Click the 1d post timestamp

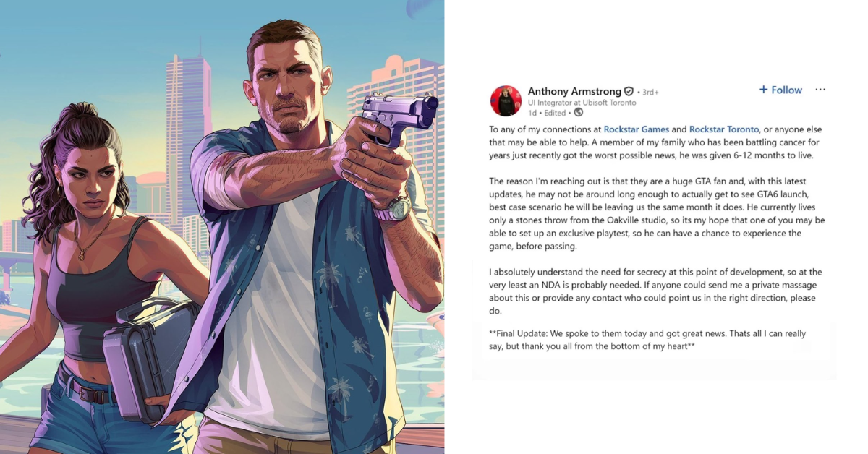pos(532,113)
